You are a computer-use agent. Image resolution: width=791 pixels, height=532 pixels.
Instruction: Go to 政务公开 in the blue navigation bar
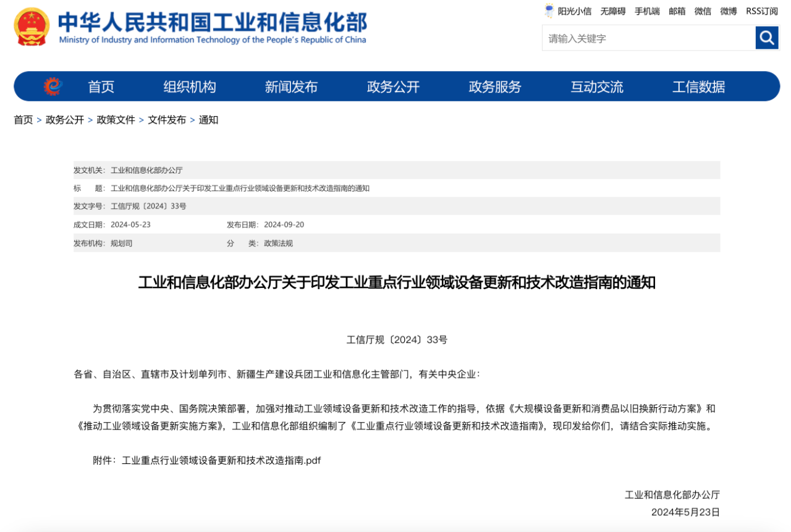tap(393, 87)
